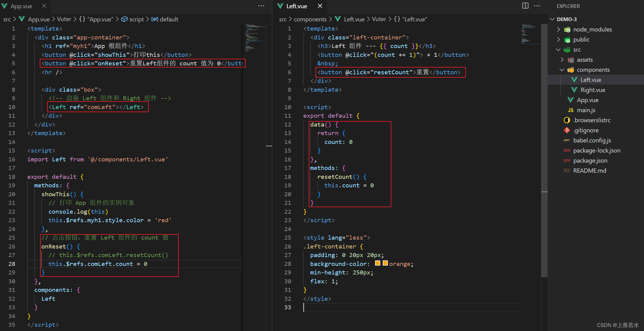
Task: Click the node_modules folder icon
Action: (x=567, y=30)
